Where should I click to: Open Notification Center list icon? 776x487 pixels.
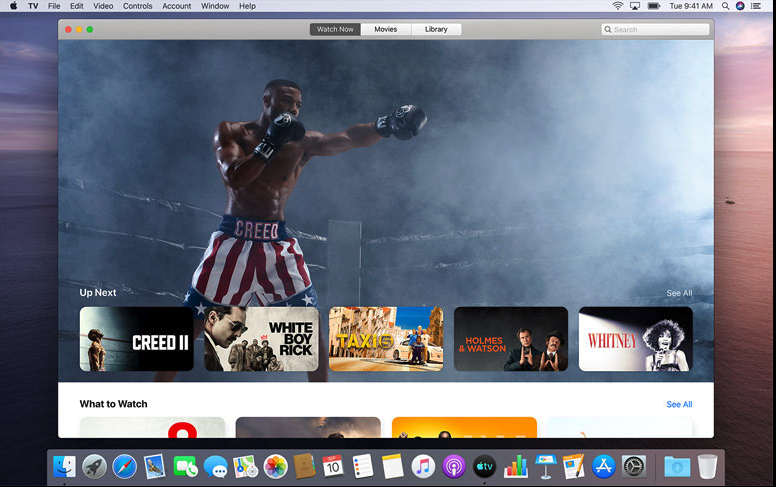pyautogui.click(x=758, y=6)
